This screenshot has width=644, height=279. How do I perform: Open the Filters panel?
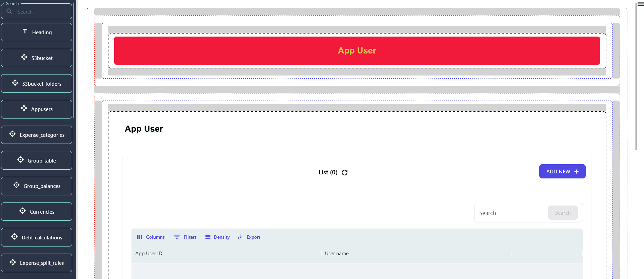pos(185,237)
